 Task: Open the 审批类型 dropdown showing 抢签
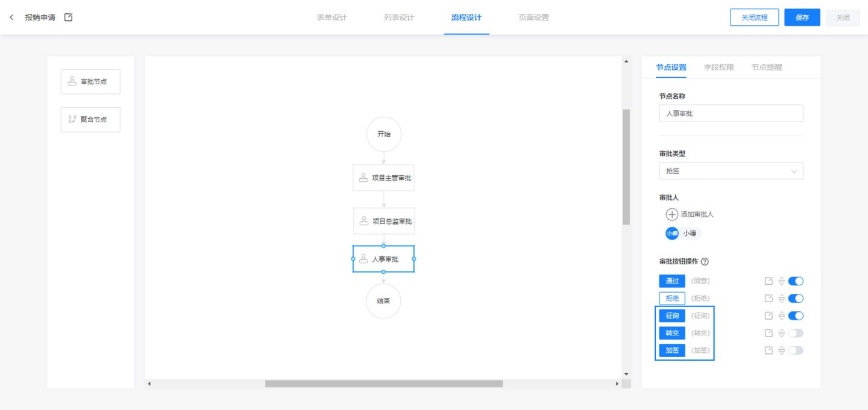[x=731, y=171]
